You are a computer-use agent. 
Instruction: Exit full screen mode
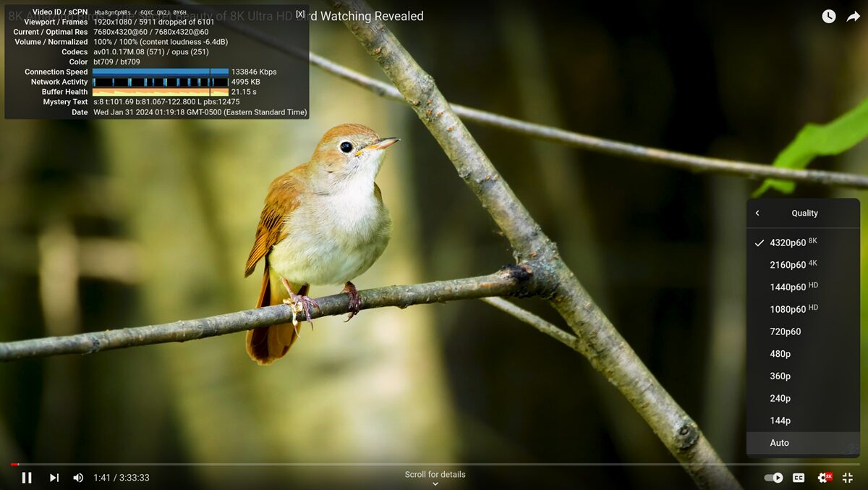point(848,478)
